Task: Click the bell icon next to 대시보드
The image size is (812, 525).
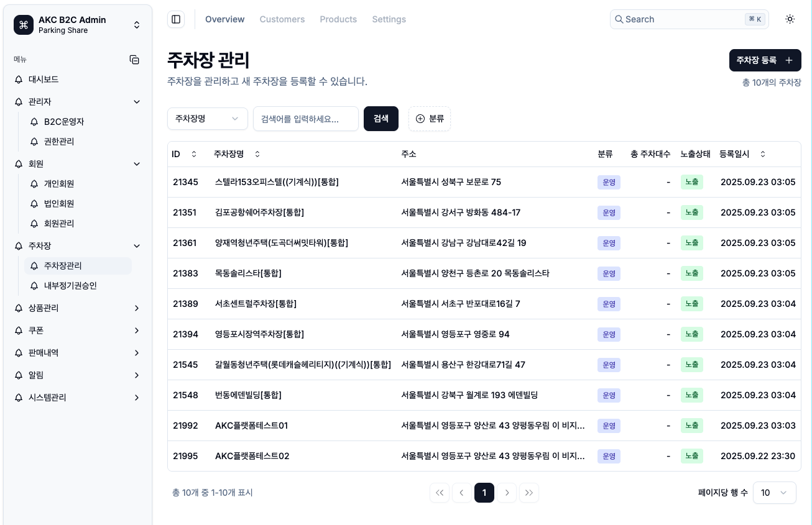Action: 19,80
